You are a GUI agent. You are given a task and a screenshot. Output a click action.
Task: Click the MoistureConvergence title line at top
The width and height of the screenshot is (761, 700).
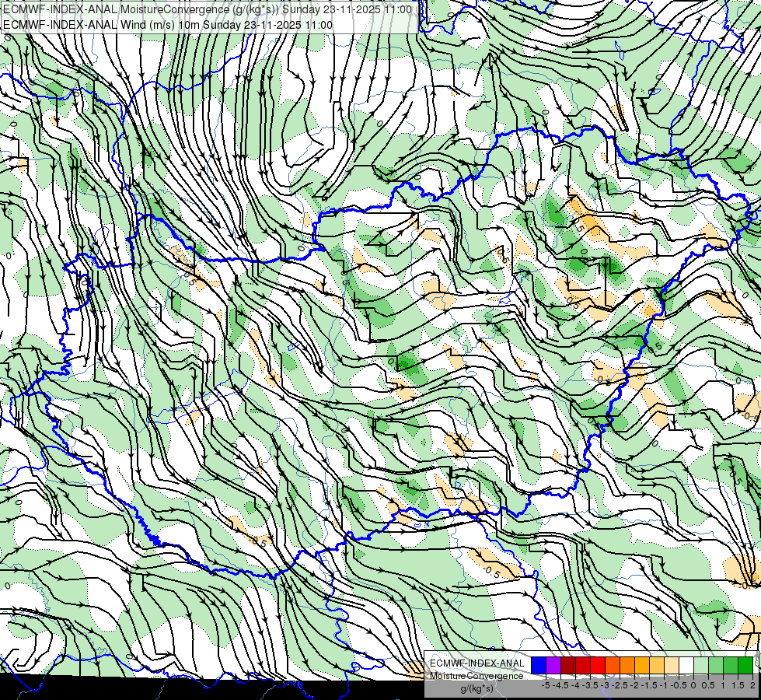(208, 9)
